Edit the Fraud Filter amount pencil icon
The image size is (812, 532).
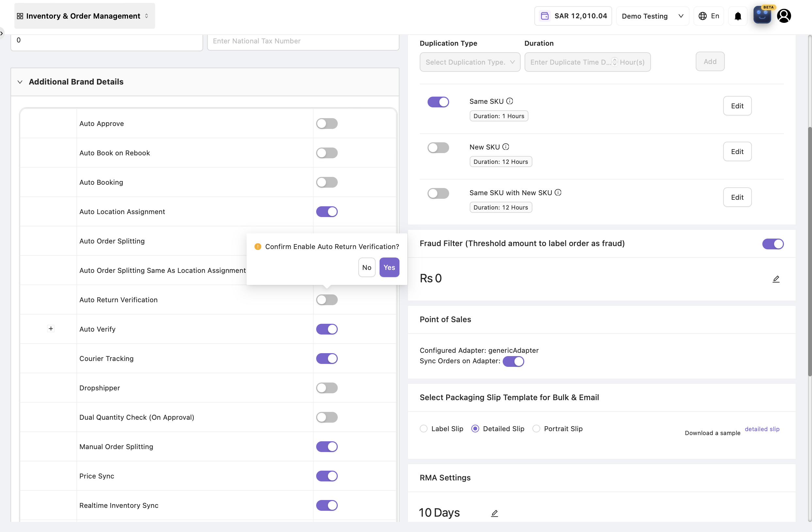pos(776,279)
